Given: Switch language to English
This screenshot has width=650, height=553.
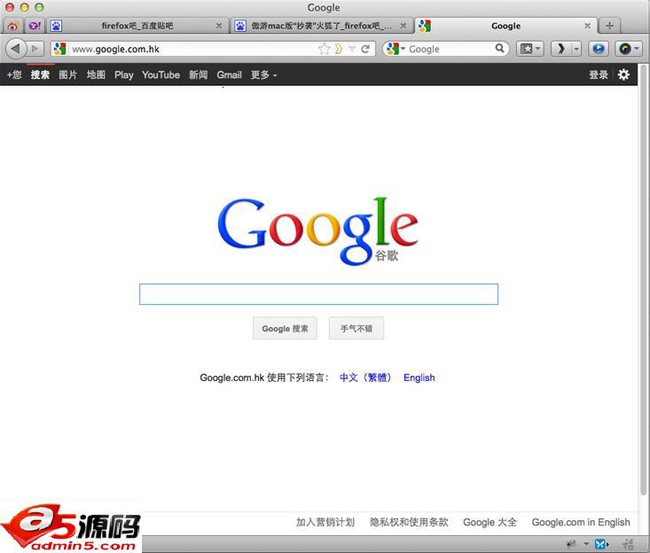Looking at the screenshot, I should (x=419, y=378).
